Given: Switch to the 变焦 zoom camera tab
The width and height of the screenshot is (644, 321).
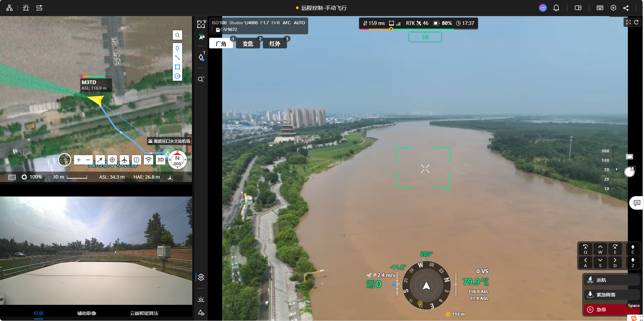Looking at the screenshot, I should click(x=248, y=44).
